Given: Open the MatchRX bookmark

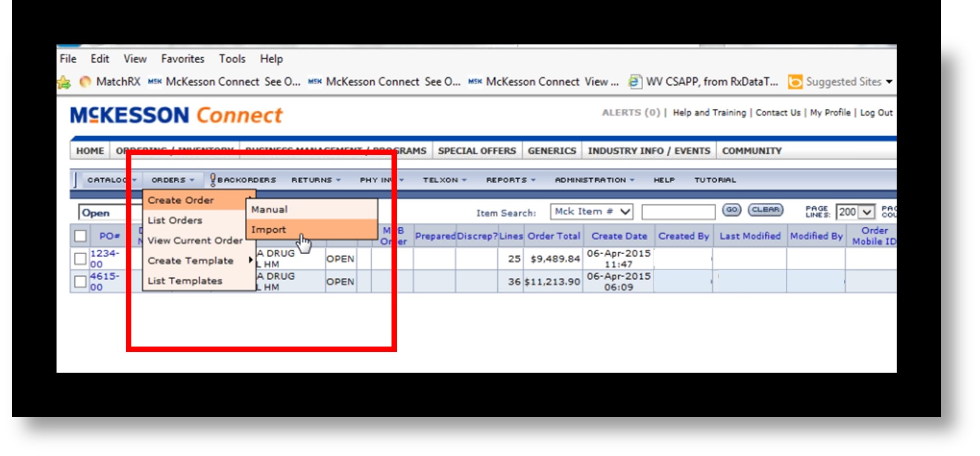Looking at the screenshot, I should tap(110, 81).
